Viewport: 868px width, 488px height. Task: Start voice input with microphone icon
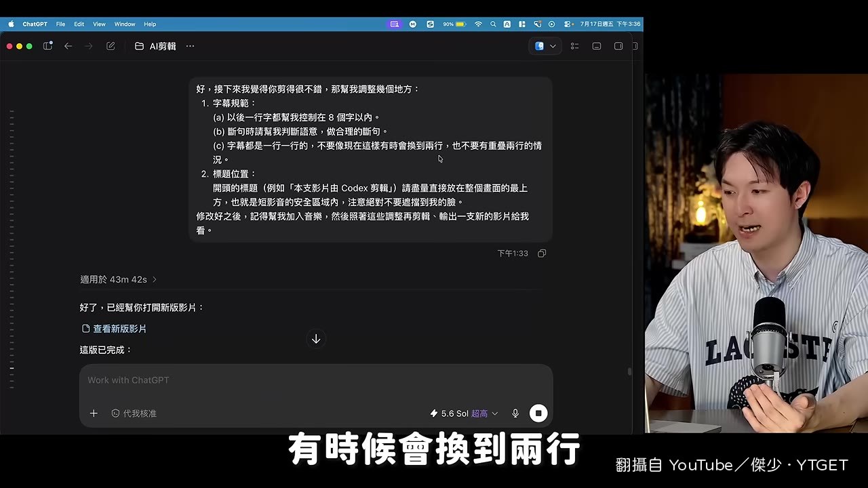click(x=515, y=413)
